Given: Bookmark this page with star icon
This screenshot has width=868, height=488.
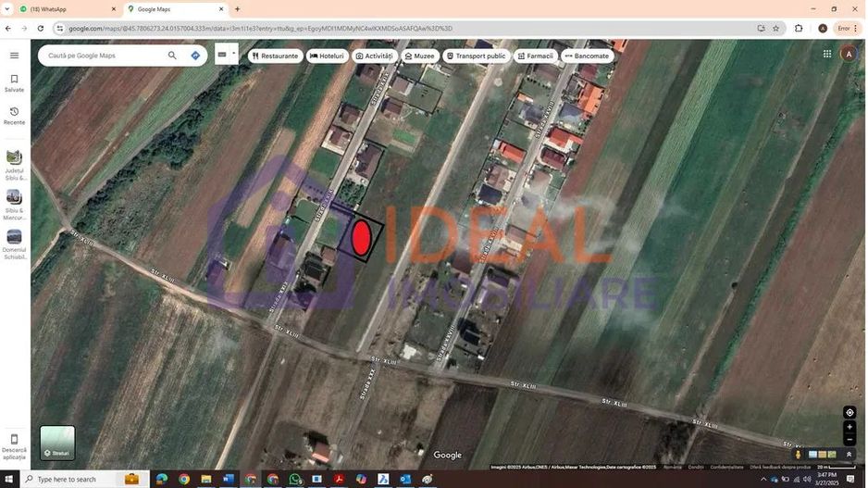Looking at the screenshot, I should 776,29.
